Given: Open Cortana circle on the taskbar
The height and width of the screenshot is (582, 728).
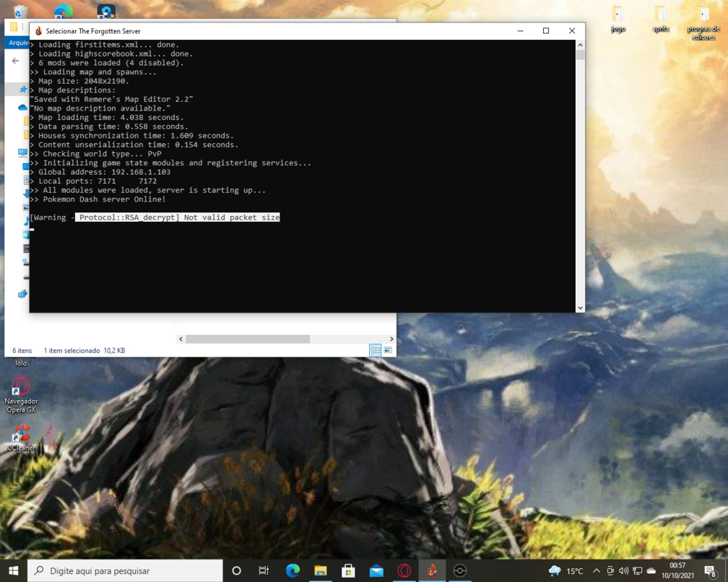Looking at the screenshot, I should (237, 571).
